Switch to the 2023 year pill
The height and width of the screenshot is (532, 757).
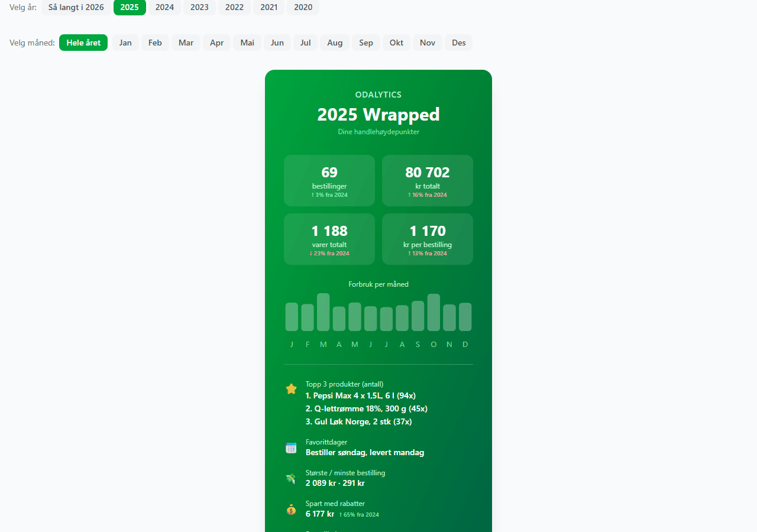(199, 7)
